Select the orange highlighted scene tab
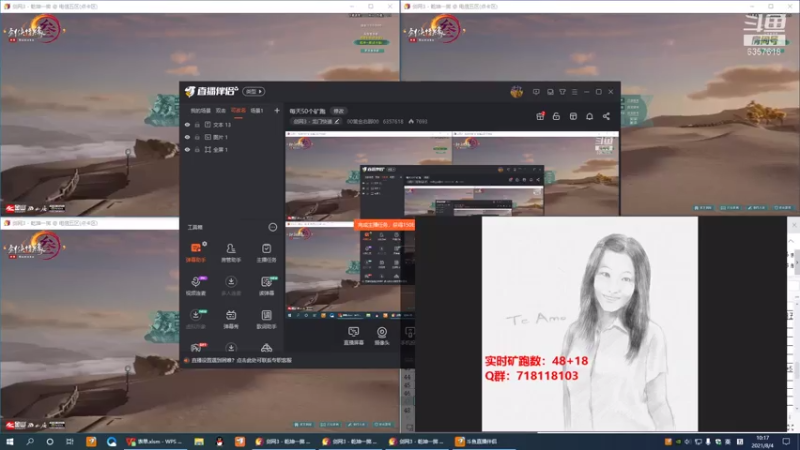 (x=238, y=110)
